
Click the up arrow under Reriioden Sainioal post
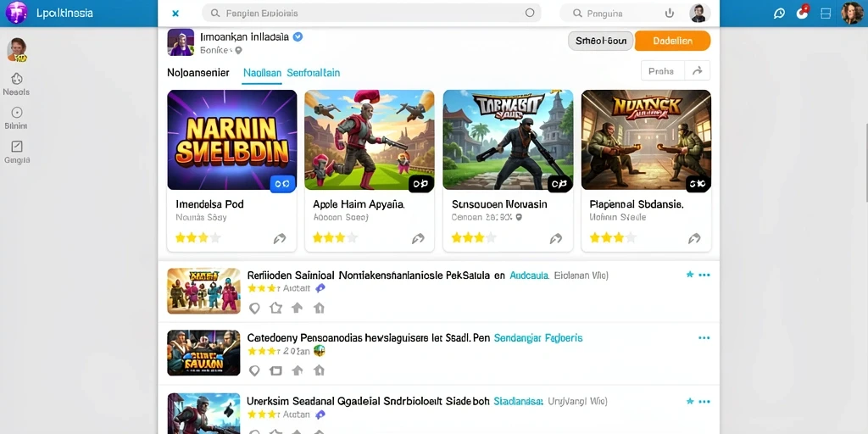click(x=298, y=309)
